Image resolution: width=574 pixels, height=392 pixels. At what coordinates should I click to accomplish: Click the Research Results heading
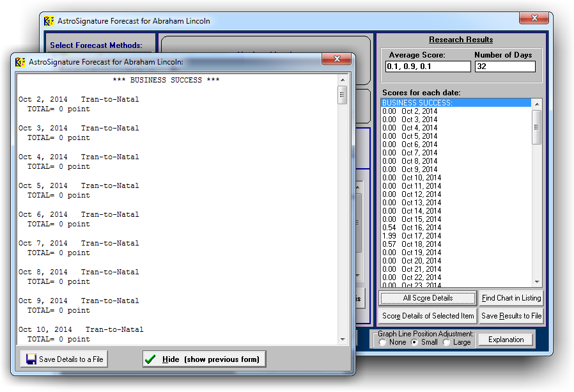[461, 40]
